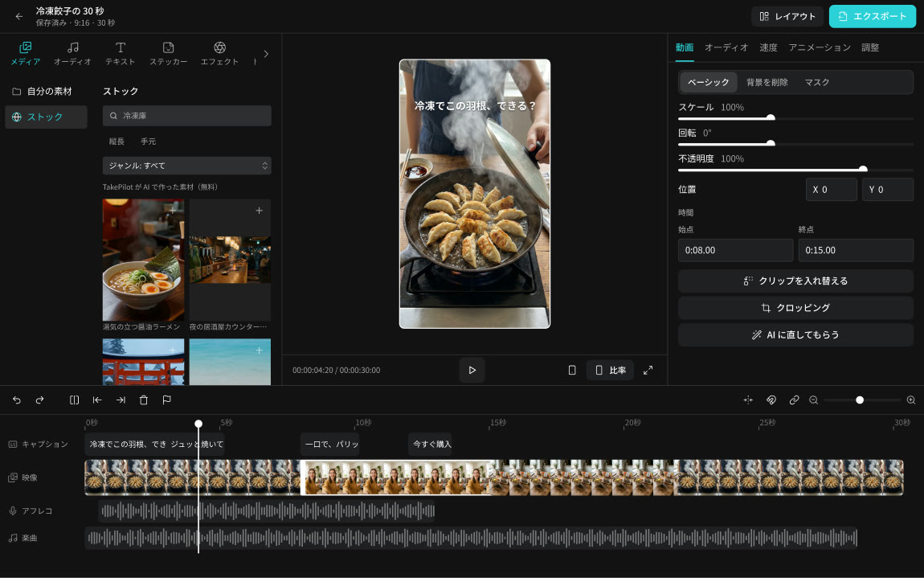Viewport: 924px width, 578px height.
Task: Open the ジャンル: すべて dropdown
Action: pyautogui.click(x=186, y=166)
